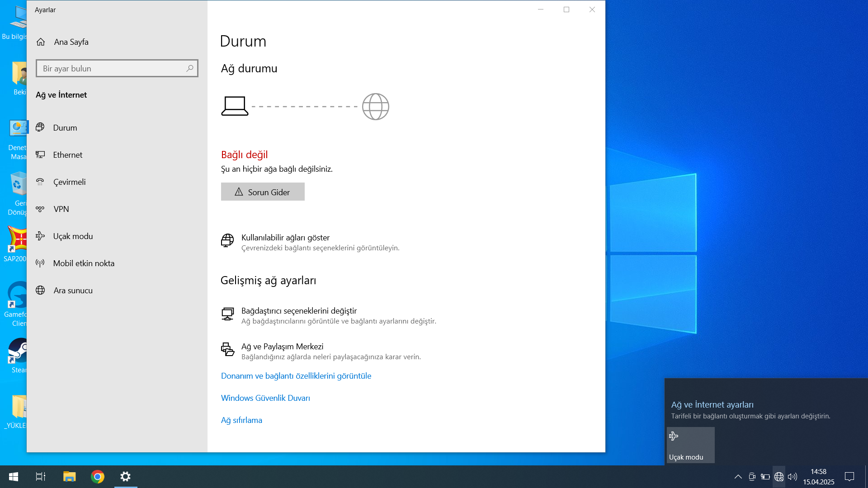Toggle the Uçak modu quick action tile
This screenshot has width=868, height=488.
click(690, 445)
